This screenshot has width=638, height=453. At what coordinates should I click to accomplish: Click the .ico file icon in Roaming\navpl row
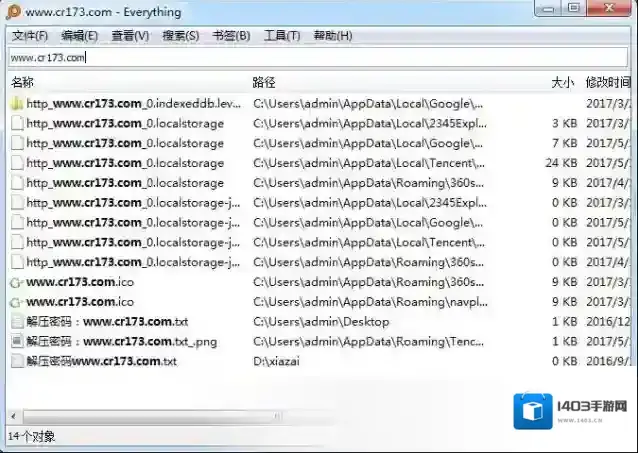pos(17,302)
